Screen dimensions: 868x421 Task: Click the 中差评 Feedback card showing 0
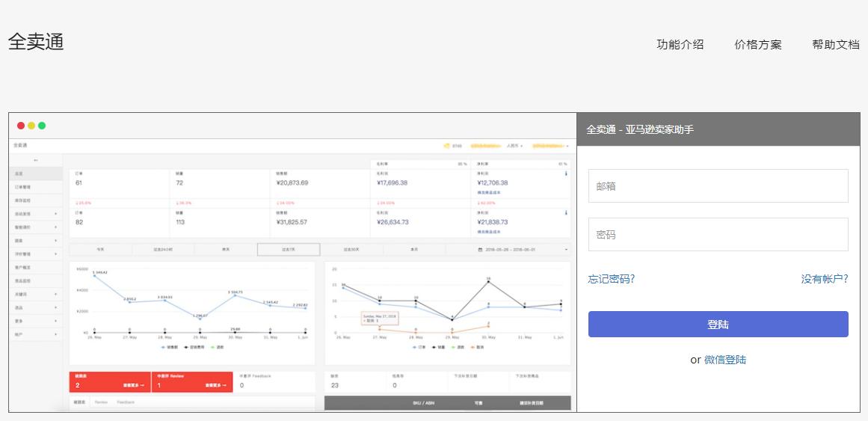click(274, 381)
